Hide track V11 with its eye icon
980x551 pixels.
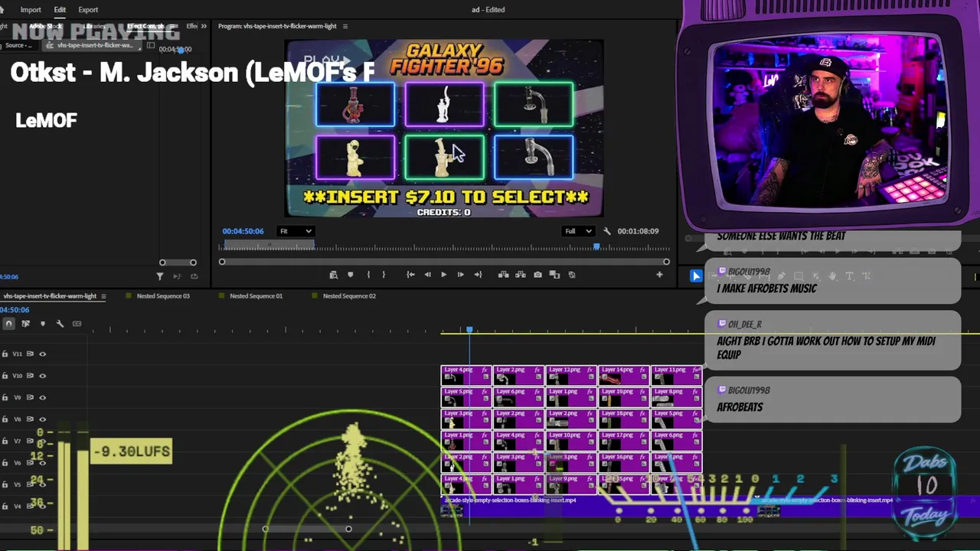tap(42, 354)
